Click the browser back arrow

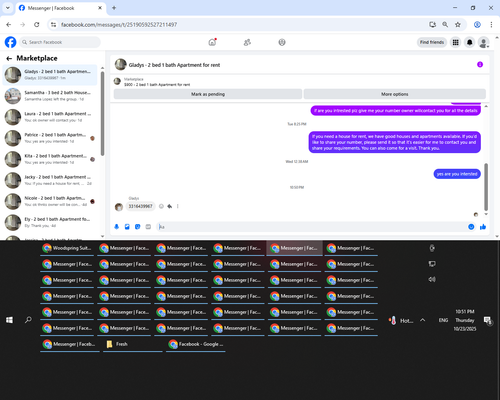point(9,24)
